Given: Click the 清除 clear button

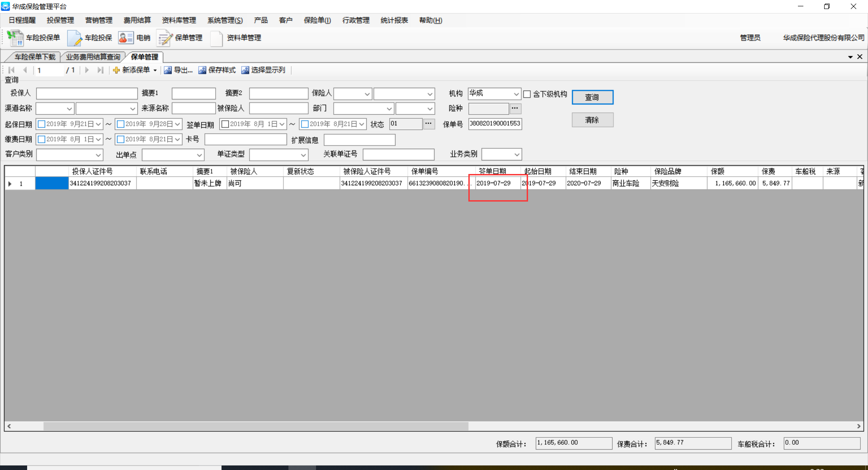Looking at the screenshot, I should click(x=592, y=120).
